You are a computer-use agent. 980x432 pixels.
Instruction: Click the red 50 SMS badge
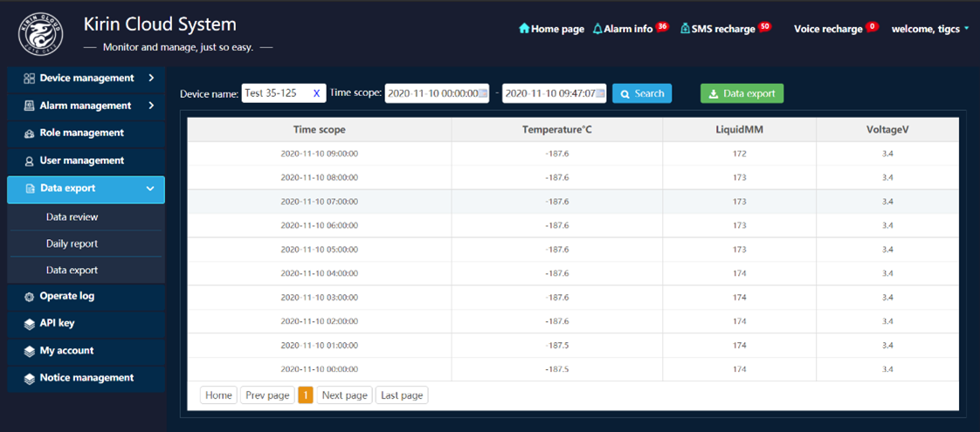pyautogui.click(x=764, y=27)
